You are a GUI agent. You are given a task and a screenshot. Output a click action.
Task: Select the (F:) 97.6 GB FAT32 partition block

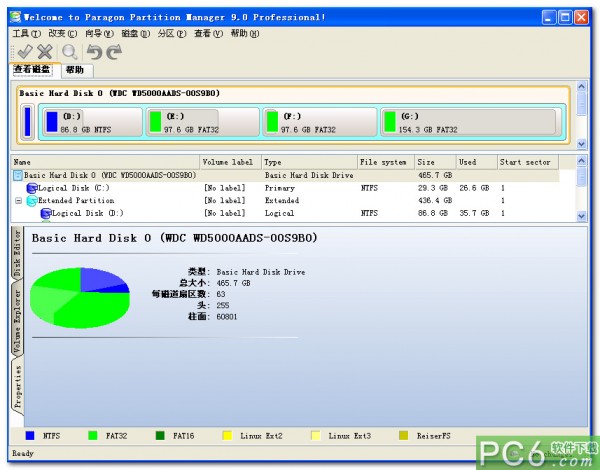click(x=320, y=122)
